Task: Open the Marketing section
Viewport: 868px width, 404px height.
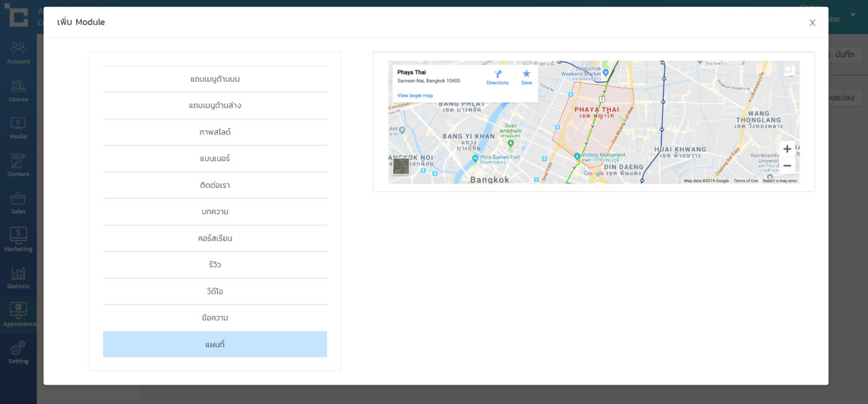Action: pyautogui.click(x=18, y=240)
